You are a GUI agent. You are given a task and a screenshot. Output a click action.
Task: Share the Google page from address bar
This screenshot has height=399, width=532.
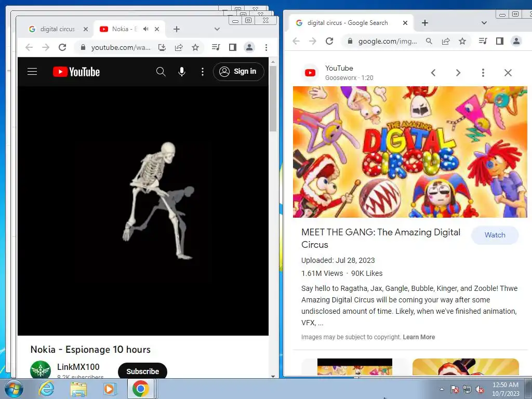445,41
